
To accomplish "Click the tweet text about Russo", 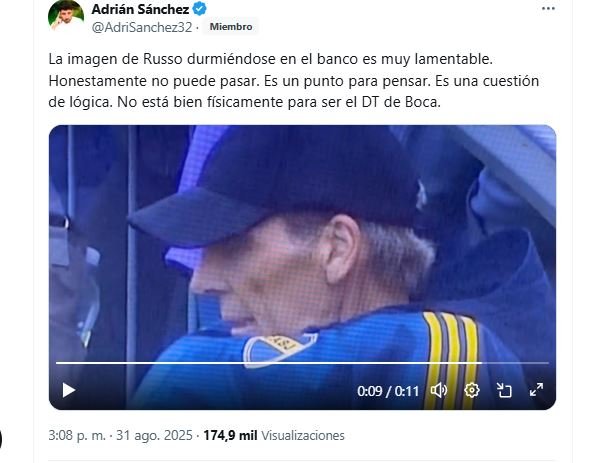I will tap(293, 81).
